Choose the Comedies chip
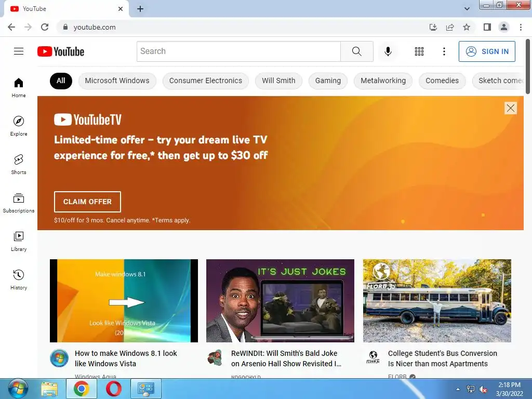 click(442, 81)
